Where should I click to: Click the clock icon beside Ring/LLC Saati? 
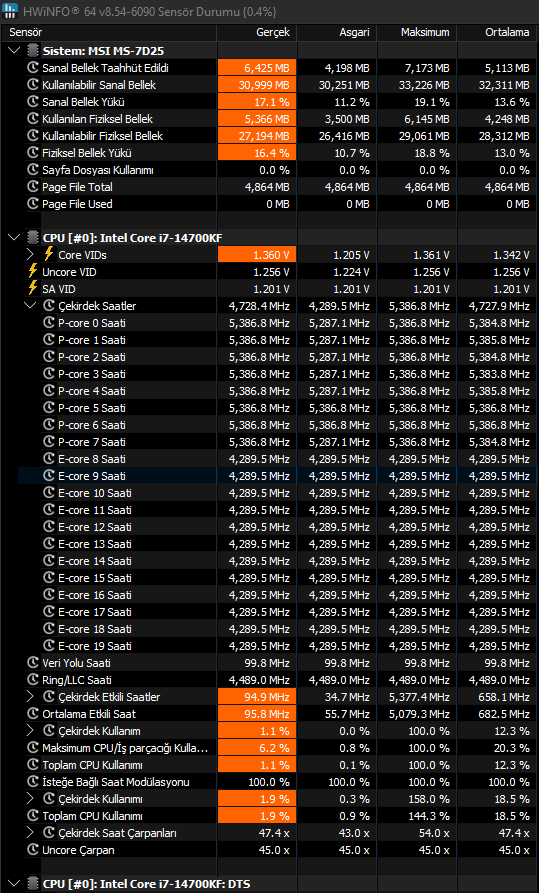tap(33, 679)
